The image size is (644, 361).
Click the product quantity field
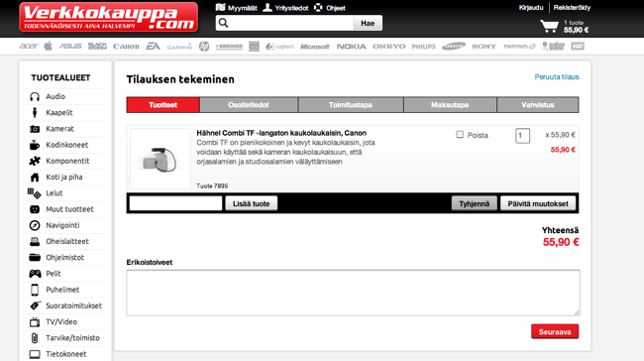click(x=522, y=136)
